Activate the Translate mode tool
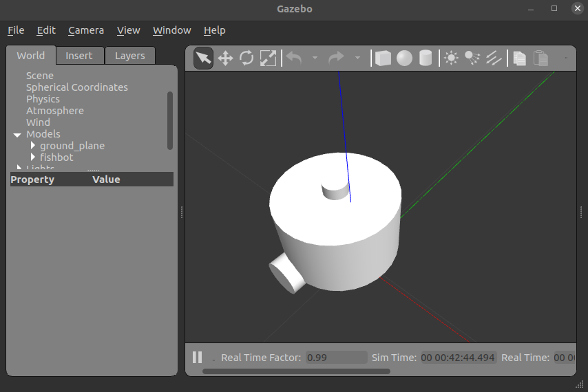 coord(225,58)
